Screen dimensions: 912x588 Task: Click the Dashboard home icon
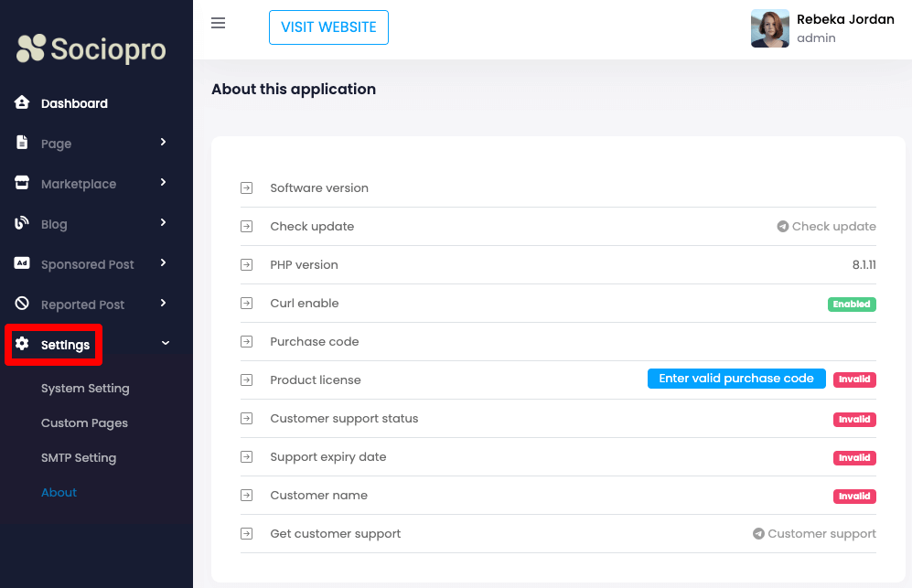coord(22,103)
